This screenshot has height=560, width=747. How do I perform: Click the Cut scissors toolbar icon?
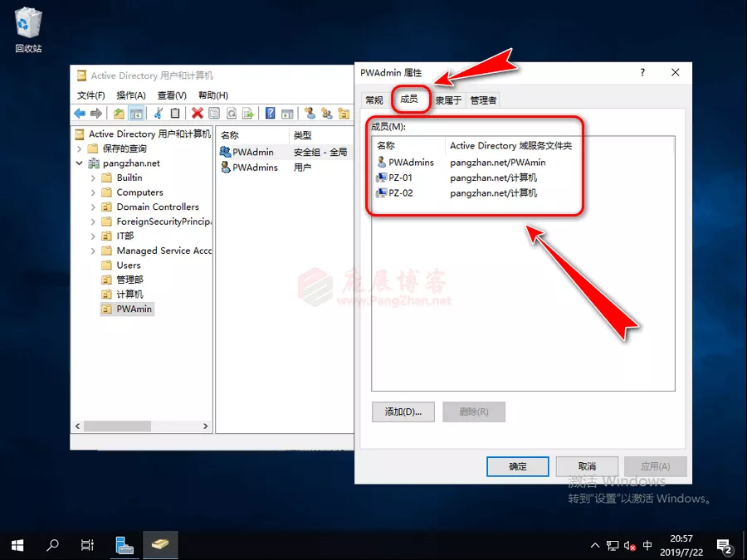pyautogui.click(x=158, y=114)
